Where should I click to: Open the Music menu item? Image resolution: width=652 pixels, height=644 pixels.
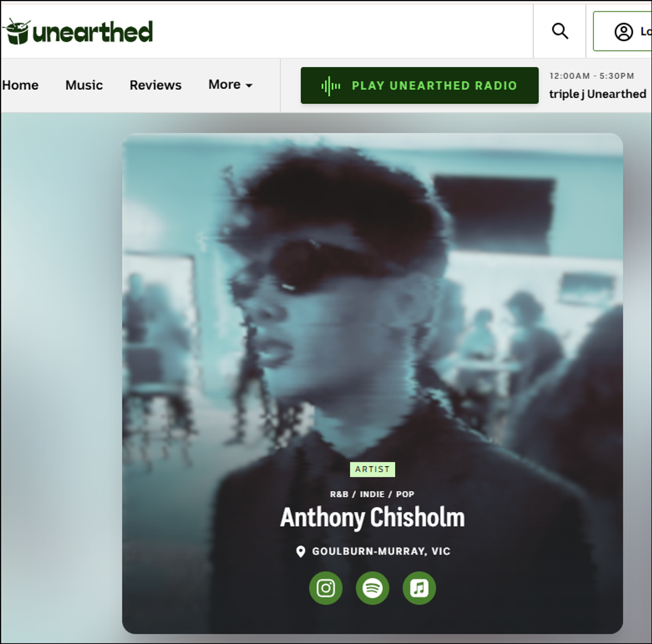[84, 85]
